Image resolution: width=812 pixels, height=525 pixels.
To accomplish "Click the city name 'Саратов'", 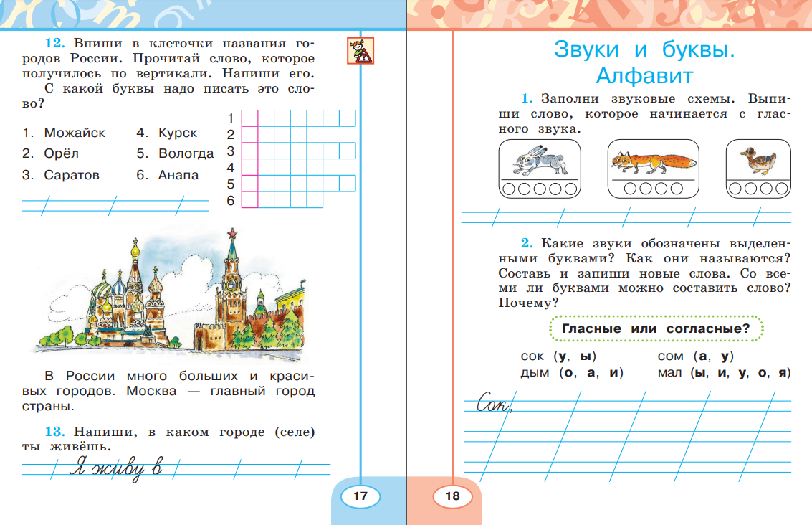I will [72, 175].
